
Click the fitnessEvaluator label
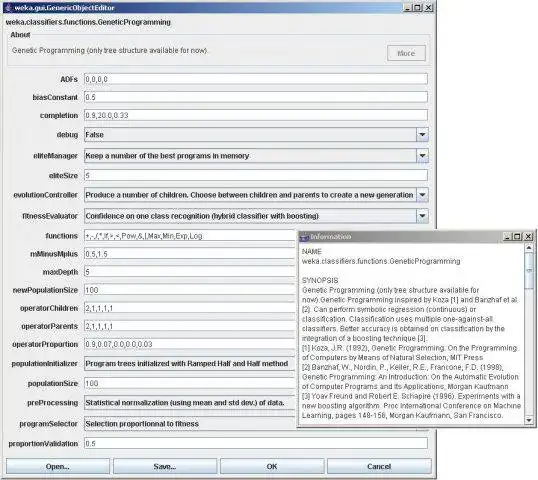click(x=50, y=216)
